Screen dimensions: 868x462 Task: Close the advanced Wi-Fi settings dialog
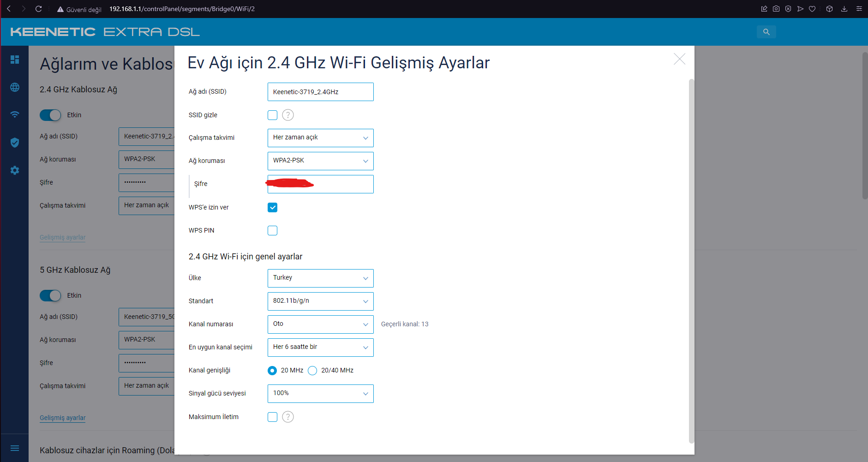coord(679,59)
